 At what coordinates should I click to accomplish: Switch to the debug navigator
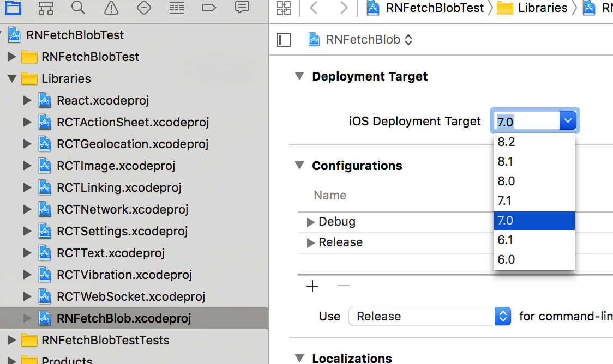[x=176, y=8]
